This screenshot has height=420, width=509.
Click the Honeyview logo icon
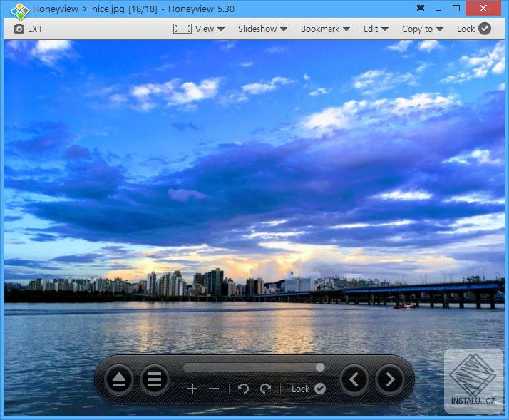click(x=19, y=10)
